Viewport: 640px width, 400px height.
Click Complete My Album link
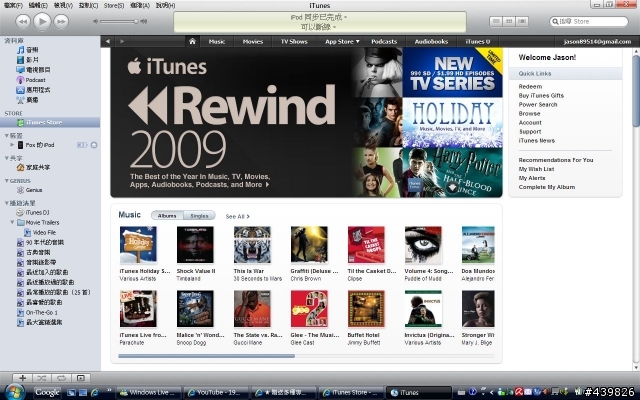547,187
